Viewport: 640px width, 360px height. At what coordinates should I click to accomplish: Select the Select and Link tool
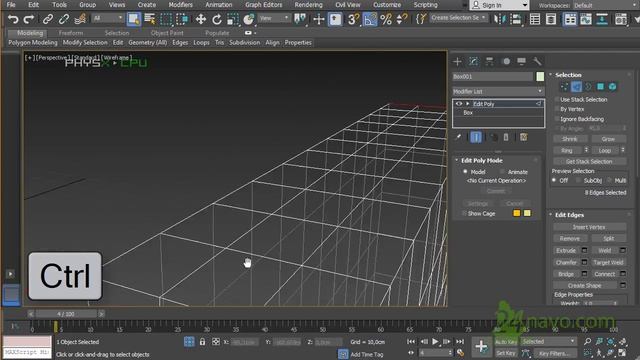click(48, 19)
